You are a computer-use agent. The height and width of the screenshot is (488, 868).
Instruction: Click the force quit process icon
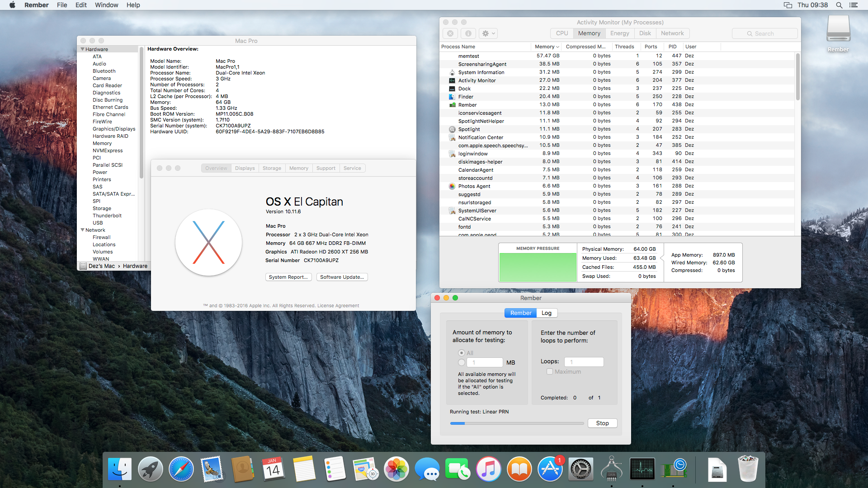pyautogui.click(x=450, y=33)
